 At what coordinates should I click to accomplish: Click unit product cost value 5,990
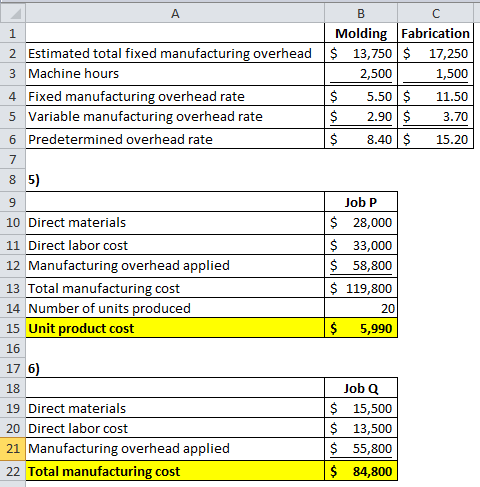point(361,328)
